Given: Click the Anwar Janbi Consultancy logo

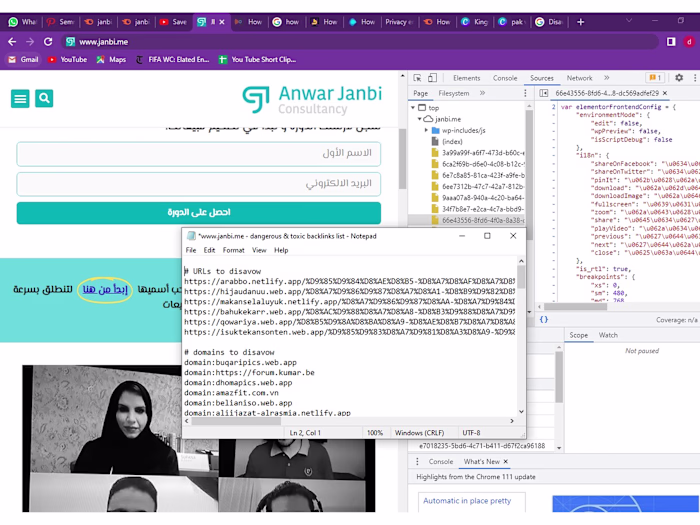Looking at the screenshot, I should tap(312, 100).
